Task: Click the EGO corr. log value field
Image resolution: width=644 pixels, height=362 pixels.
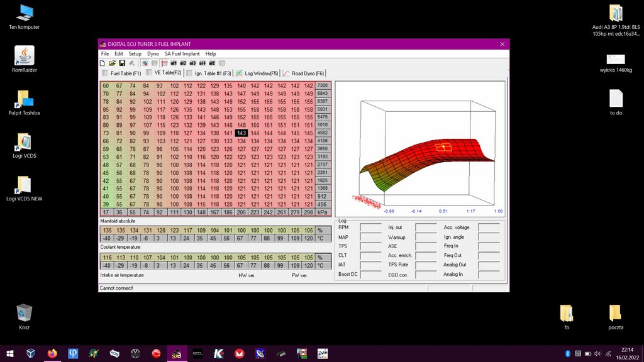Action: 426,275
